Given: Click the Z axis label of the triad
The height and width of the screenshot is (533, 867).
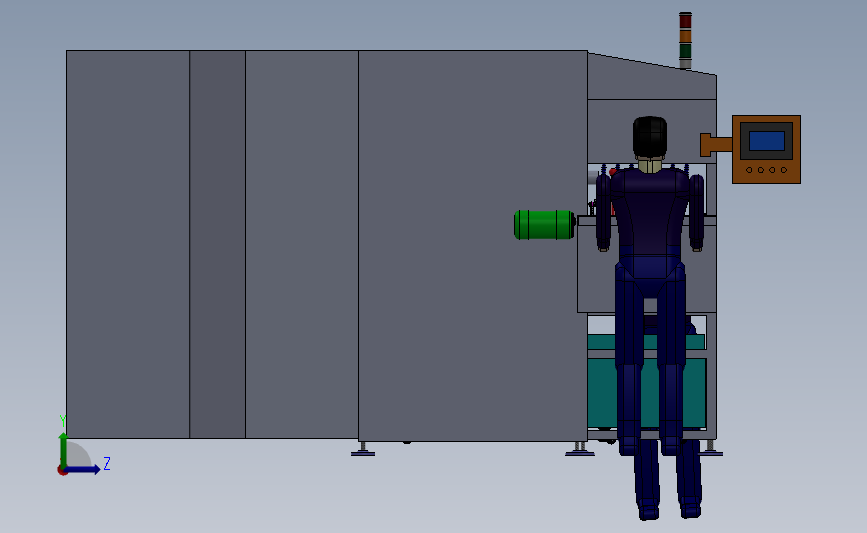Looking at the screenshot, I should click(x=107, y=463).
